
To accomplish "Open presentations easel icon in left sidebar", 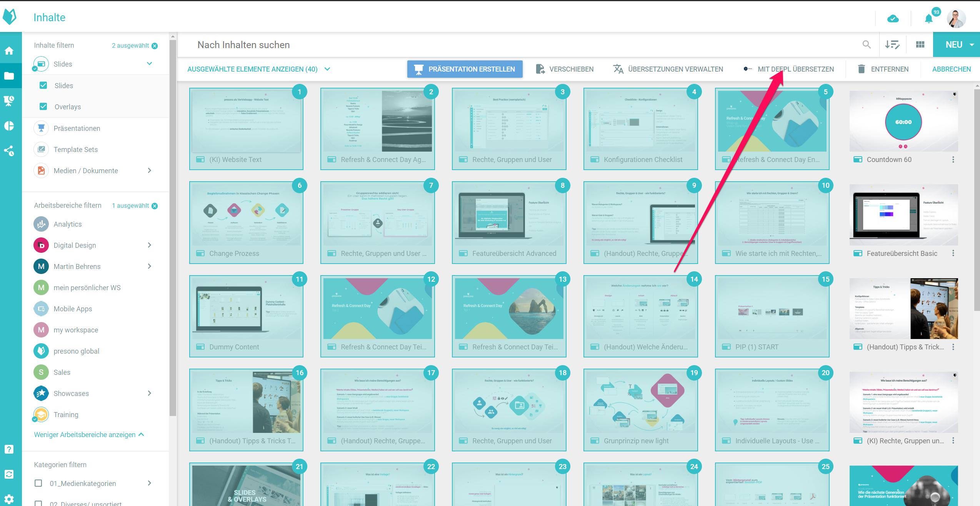I will [x=9, y=101].
